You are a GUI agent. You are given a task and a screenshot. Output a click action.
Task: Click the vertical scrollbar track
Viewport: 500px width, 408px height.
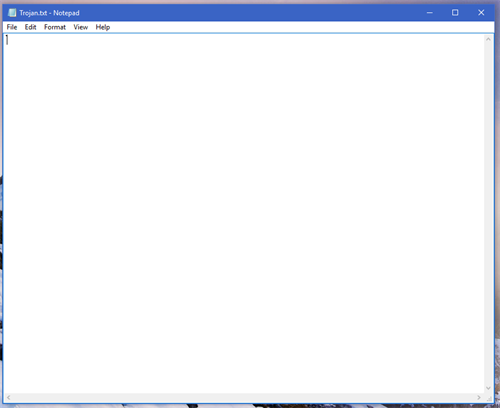click(488, 213)
